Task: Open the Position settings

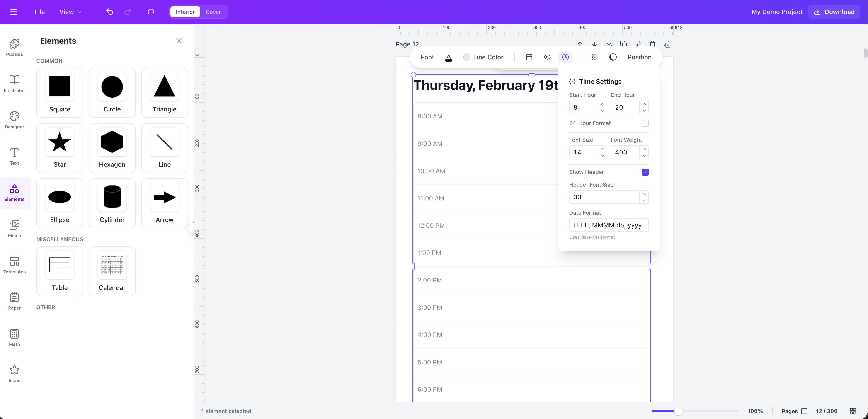Action: tap(639, 57)
